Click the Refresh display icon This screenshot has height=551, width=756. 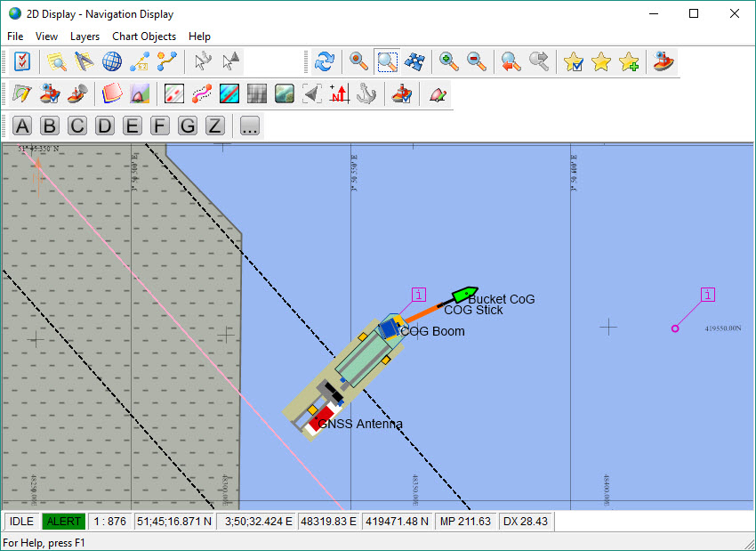325,61
